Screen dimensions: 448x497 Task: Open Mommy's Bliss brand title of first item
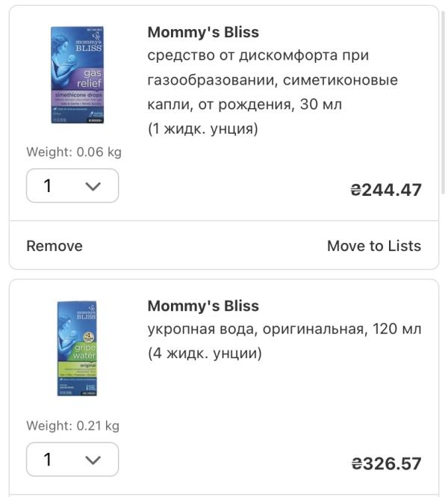[x=203, y=32]
